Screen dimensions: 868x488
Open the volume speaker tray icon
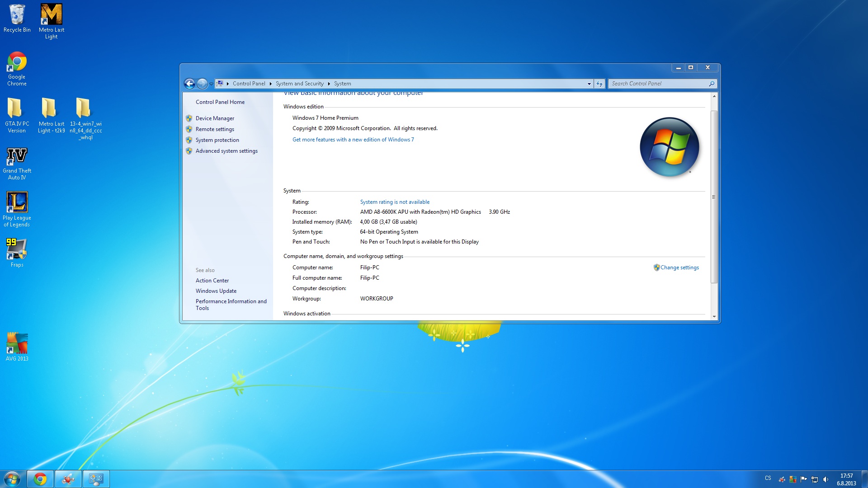826,479
